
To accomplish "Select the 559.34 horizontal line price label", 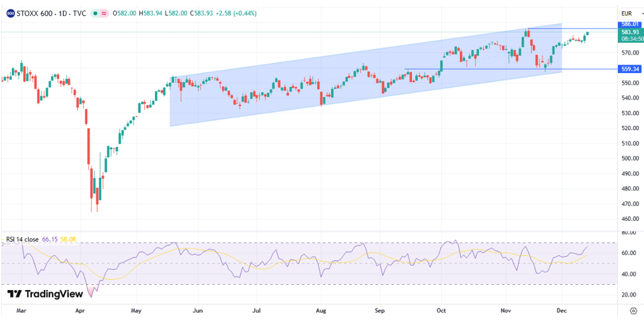I will coord(630,69).
